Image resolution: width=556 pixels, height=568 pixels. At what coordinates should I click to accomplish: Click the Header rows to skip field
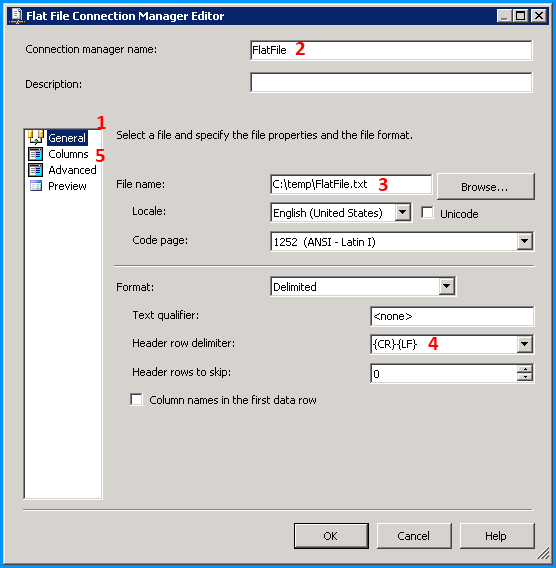click(444, 373)
